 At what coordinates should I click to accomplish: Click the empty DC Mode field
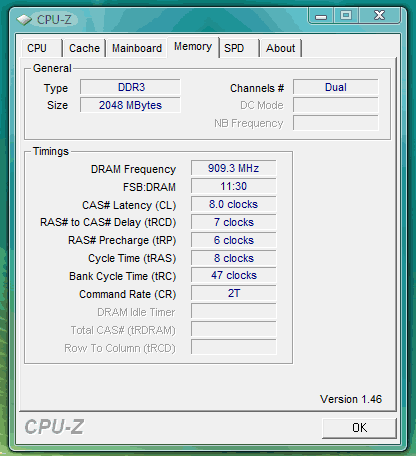pos(336,105)
